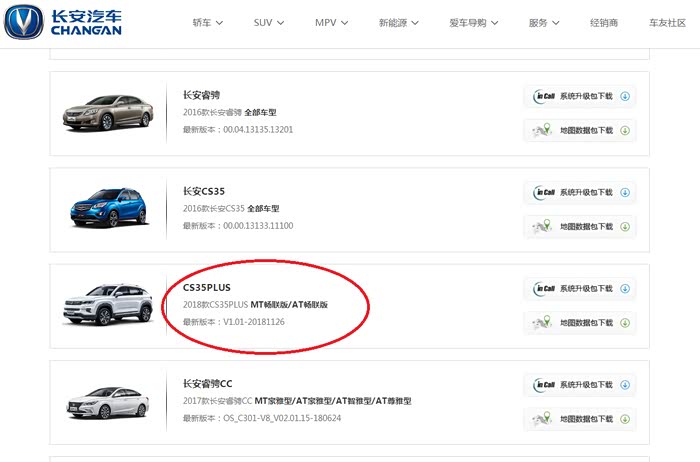Open the MPV navigation item
The width and height of the screenshot is (700, 462).
[325, 23]
